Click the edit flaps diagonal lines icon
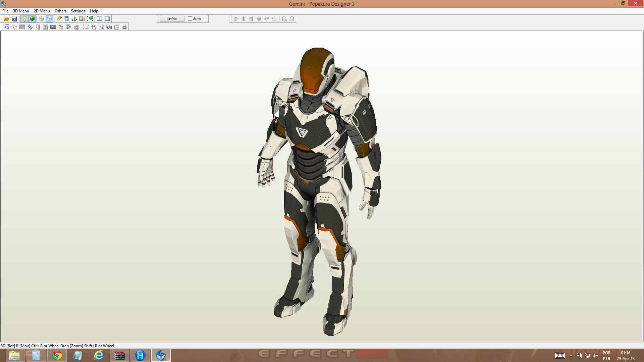 tap(30, 27)
